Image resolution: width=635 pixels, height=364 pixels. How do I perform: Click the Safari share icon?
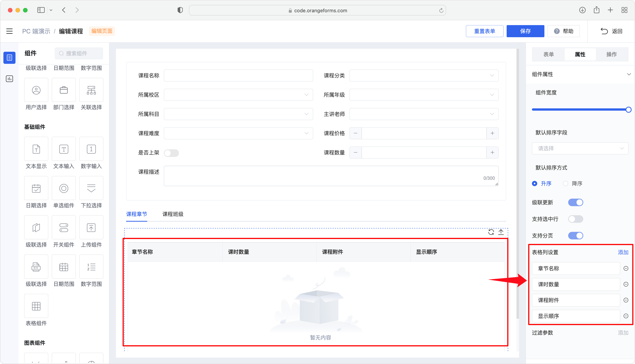click(596, 10)
